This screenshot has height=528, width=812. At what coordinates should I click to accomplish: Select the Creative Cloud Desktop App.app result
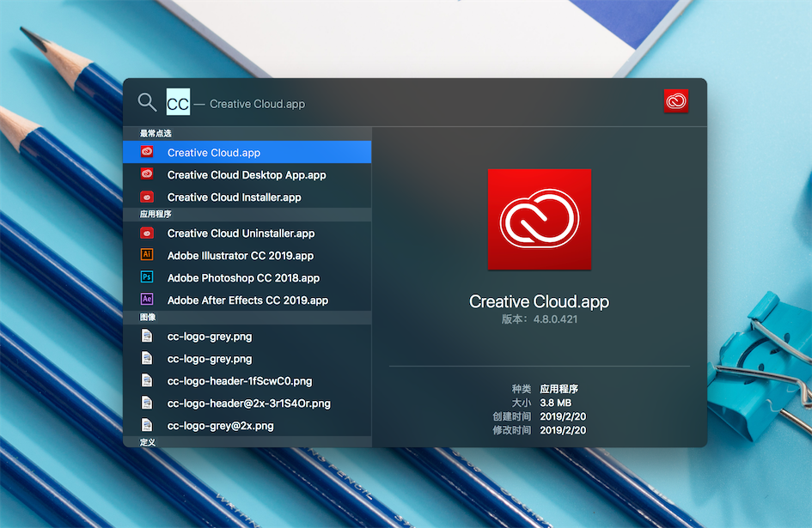247,175
